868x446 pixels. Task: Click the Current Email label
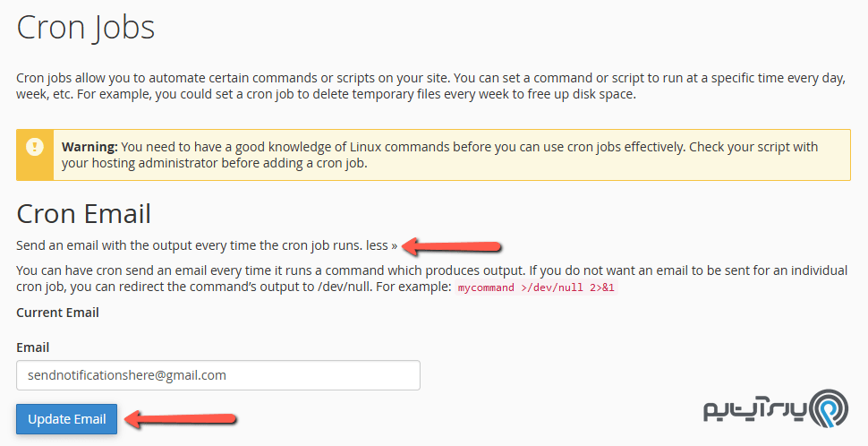[58, 313]
